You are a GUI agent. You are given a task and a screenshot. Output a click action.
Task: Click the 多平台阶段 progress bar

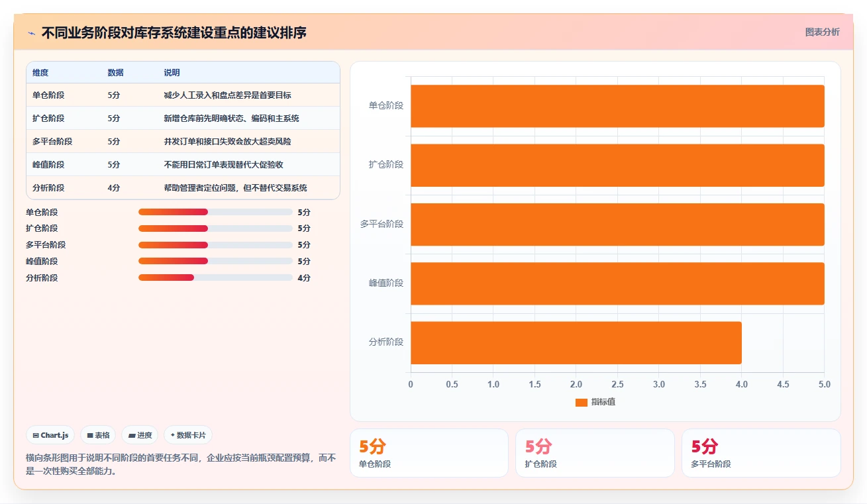coord(215,245)
